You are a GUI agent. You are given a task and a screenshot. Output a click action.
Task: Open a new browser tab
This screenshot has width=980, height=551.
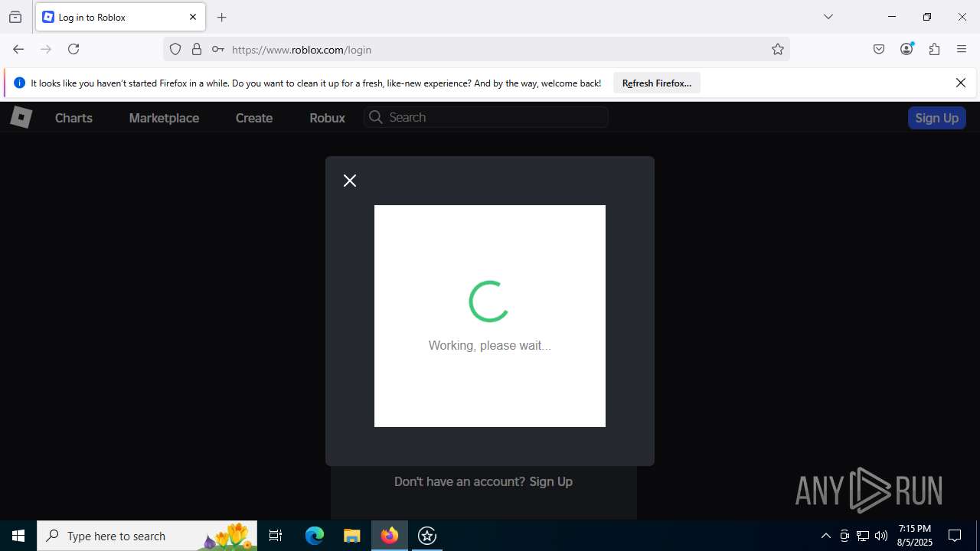(x=222, y=17)
